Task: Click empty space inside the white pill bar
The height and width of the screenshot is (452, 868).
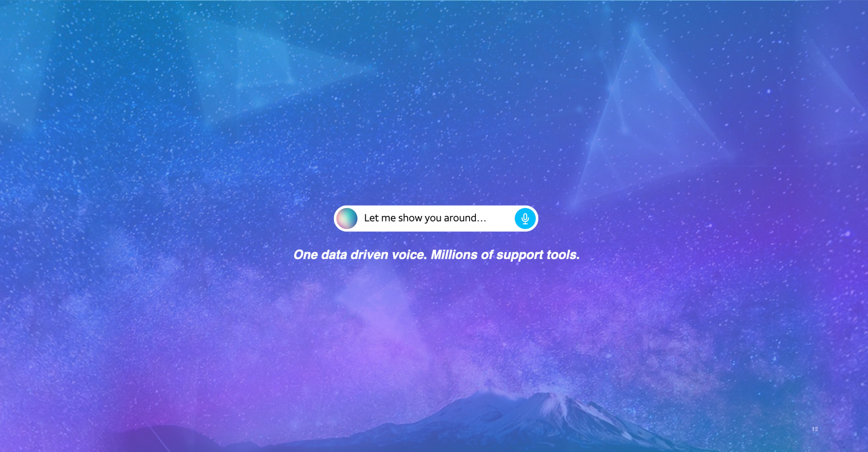Action: point(500,218)
